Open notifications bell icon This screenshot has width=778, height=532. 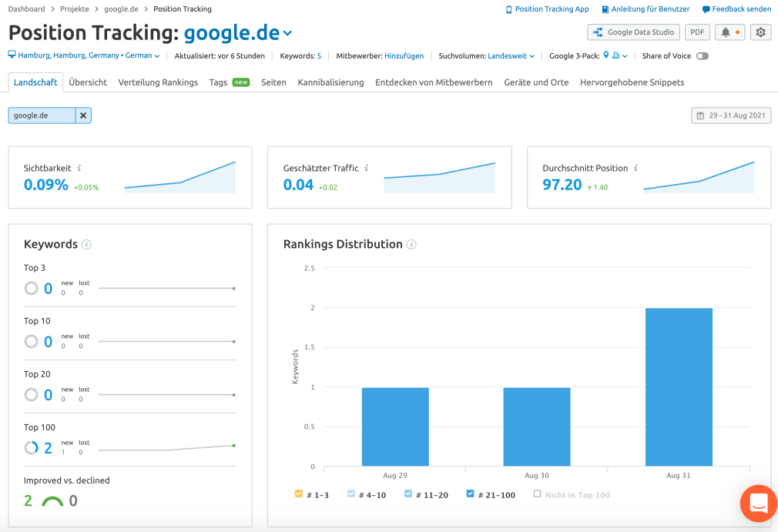point(726,32)
